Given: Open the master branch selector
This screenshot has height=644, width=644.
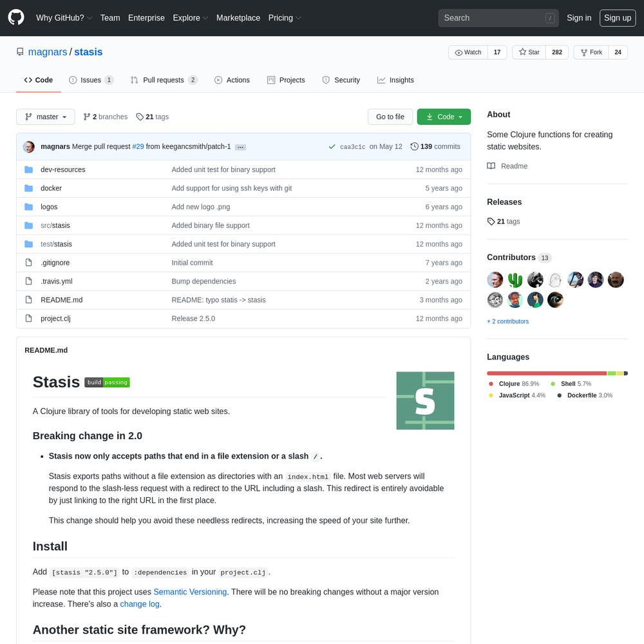Looking at the screenshot, I should pos(46,117).
